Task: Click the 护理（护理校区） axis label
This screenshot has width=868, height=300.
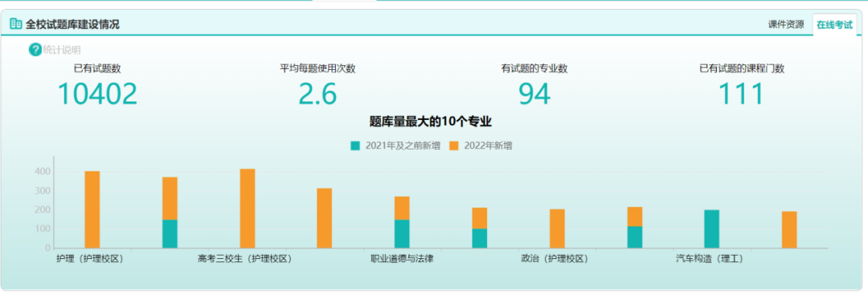Action: tap(90, 258)
